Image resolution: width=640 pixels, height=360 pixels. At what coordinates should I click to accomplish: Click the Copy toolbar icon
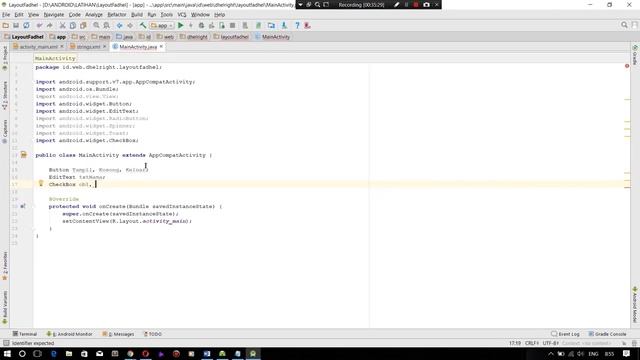[x=73, y=25]
